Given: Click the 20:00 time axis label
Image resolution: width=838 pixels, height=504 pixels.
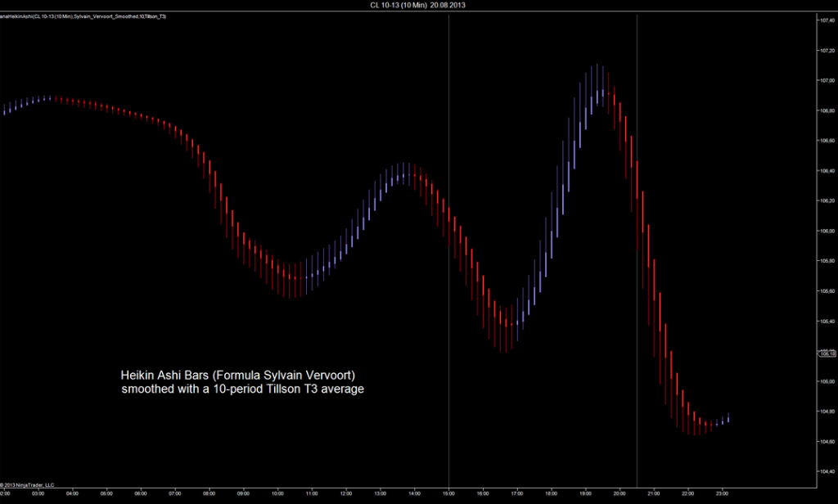Looking at the screenshot, I should tap(619, 493).
